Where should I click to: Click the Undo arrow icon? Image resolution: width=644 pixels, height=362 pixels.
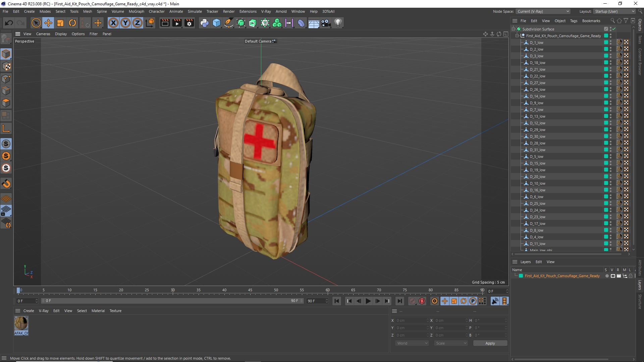(x=9, y=23)
